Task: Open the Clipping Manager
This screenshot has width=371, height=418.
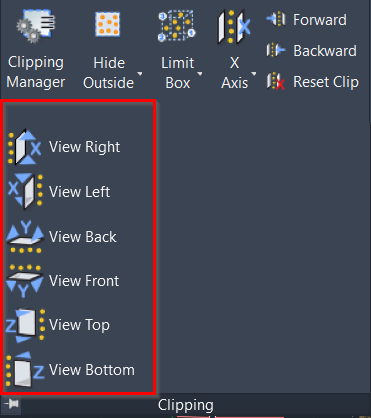Action: [36, 49]
